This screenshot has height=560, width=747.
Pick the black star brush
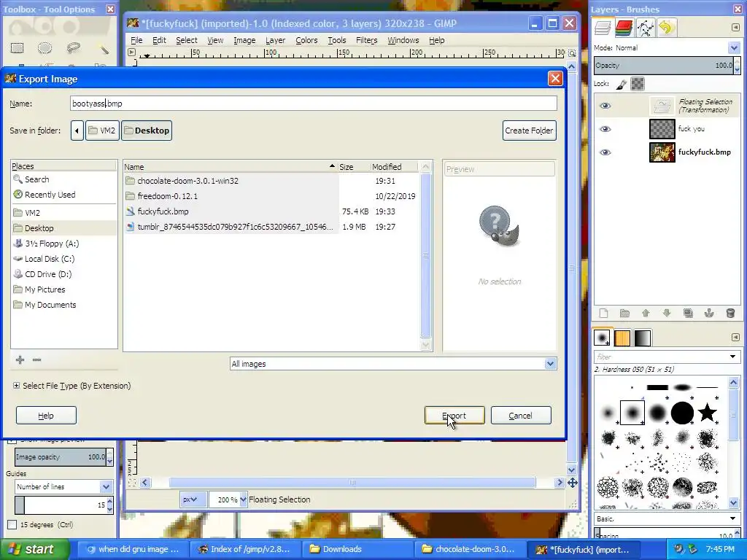[x=708, y=413]
